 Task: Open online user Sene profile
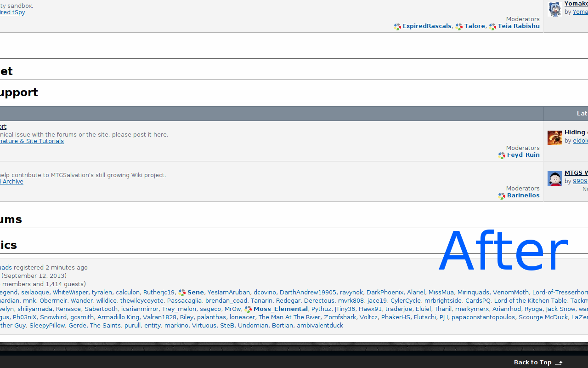196,293
